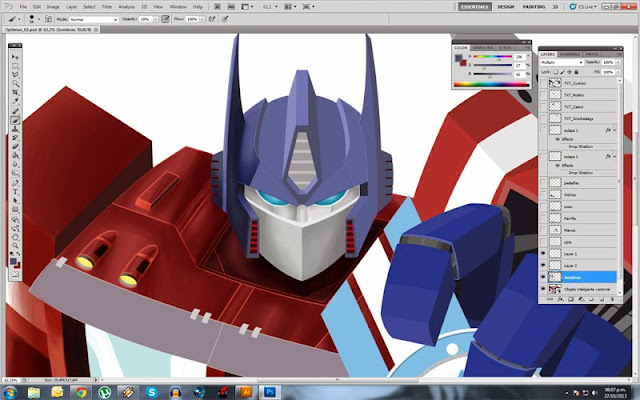Select the Rectangular Marquee tool
This screenshot has width=640, height=400.
click(15, 66)
